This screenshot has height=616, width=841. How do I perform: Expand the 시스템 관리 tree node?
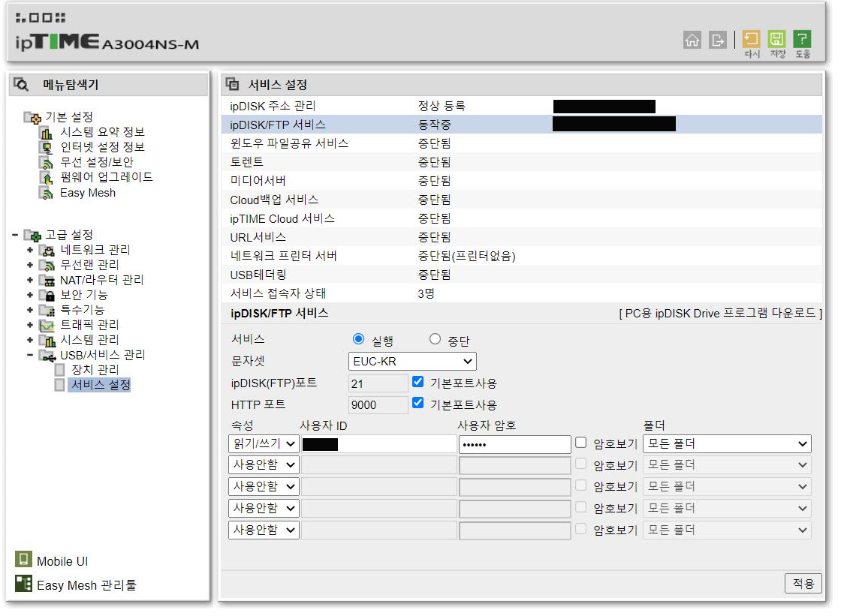[30, 340]
